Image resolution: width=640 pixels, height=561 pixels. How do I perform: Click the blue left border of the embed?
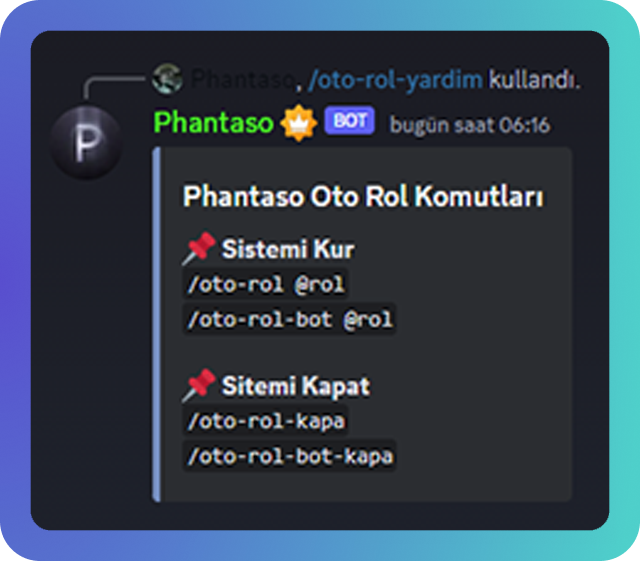pos(156,324)
